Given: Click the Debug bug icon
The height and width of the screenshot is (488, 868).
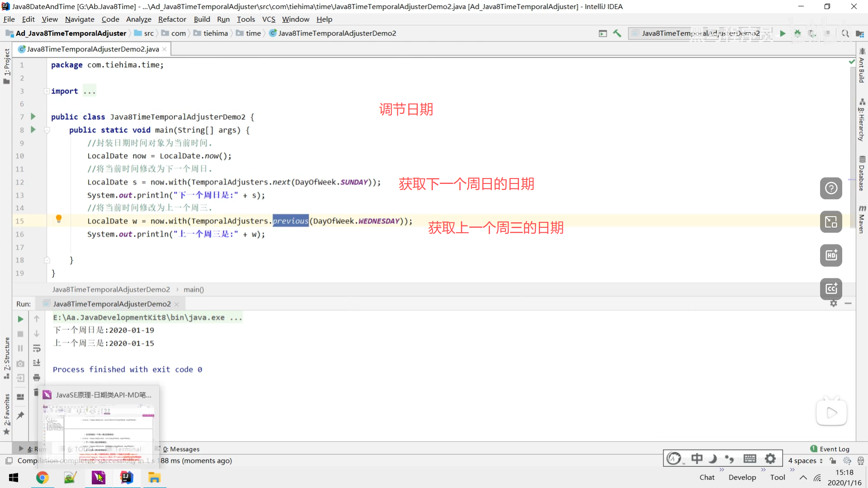Looking at the screenshot, I should click(797, 33).
